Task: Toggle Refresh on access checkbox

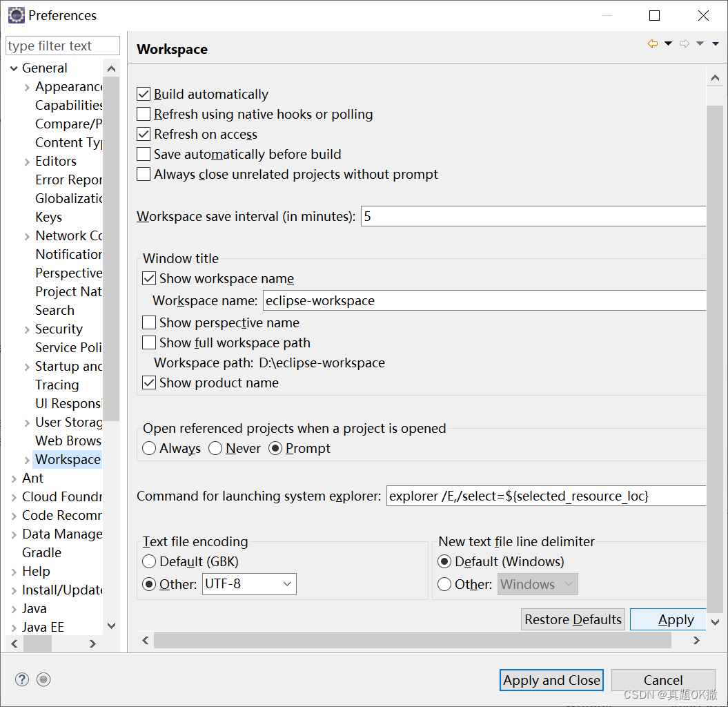Action: click(x=144, y=134)
